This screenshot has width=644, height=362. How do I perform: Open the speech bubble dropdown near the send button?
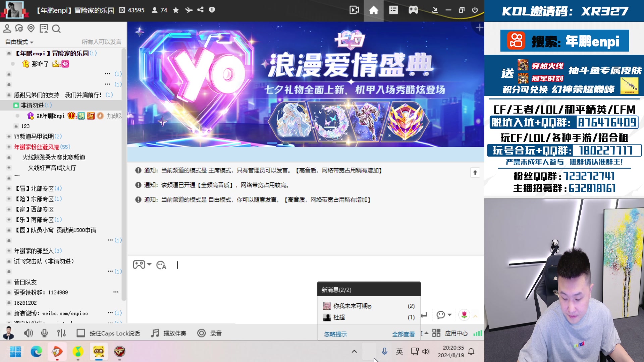pyautogui.click(x=444, y=315)
